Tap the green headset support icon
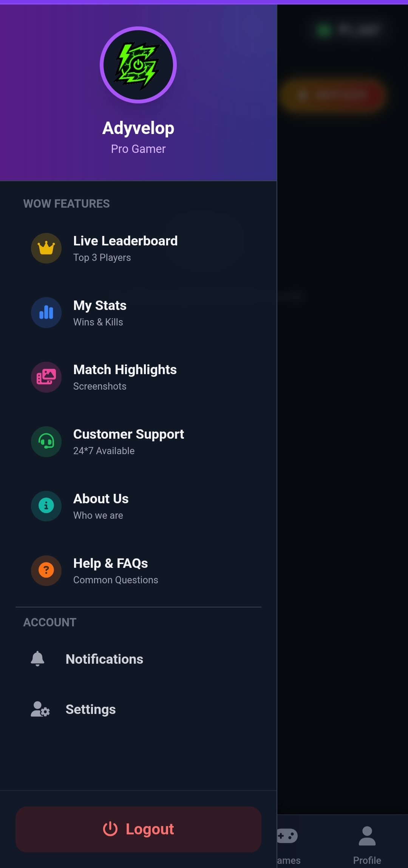The height and width of the screenshot is (868, 408). [46, 442]
